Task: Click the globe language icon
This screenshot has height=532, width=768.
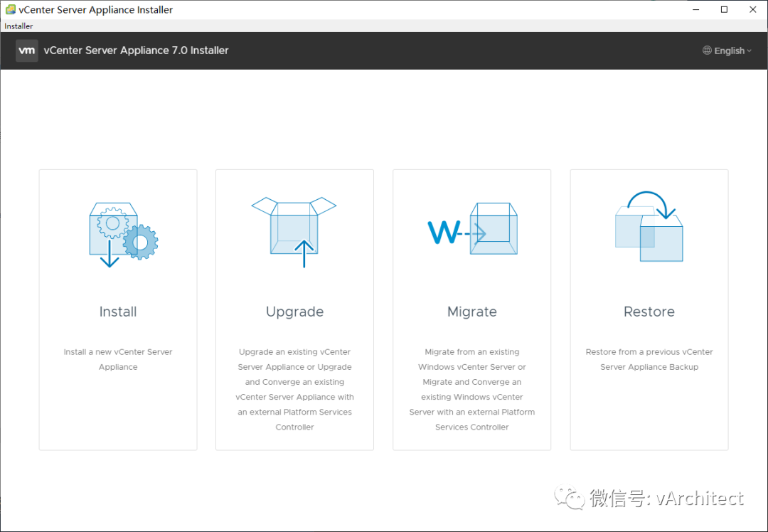Action: pyautogui.click(x=707, y=50)
